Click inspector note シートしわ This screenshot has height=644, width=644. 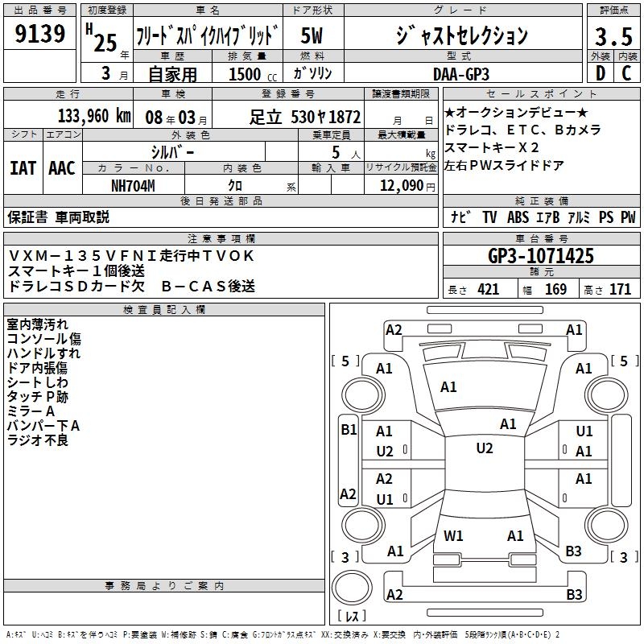pyautogui.click(x=37, y=382)
